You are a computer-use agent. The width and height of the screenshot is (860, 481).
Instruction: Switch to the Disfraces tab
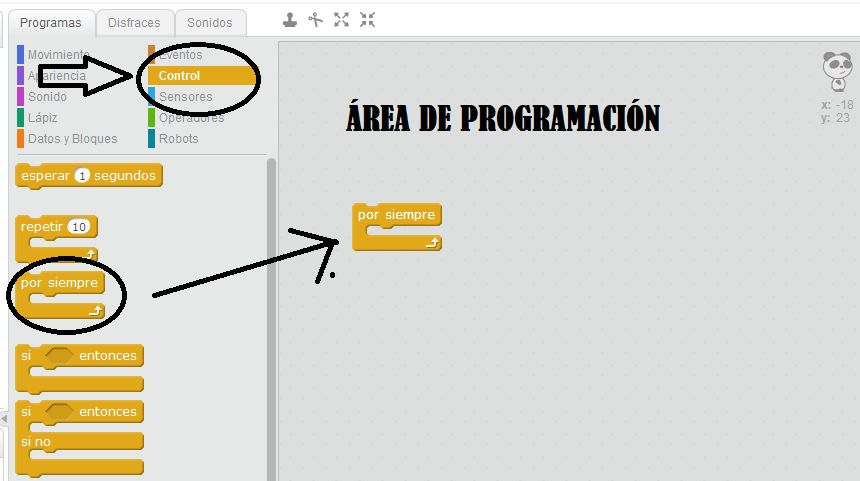tap(133, 22)
